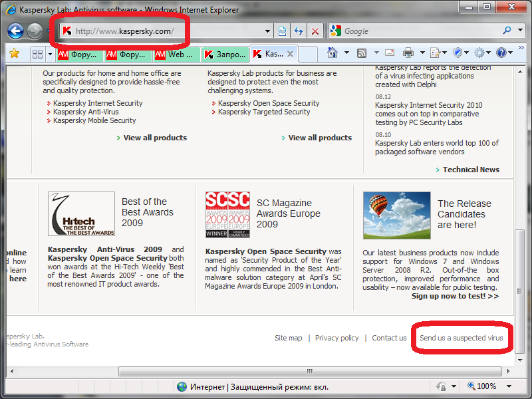Click View all products under home products
The width and height of the screenshot is (532, 399).
coord(155,138)
